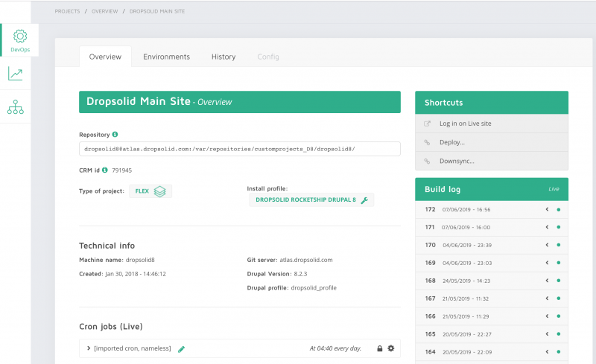The width and height of the screenshot is (596, 364).
Task: Switch to the Overview tab
Action: point(105,57)
